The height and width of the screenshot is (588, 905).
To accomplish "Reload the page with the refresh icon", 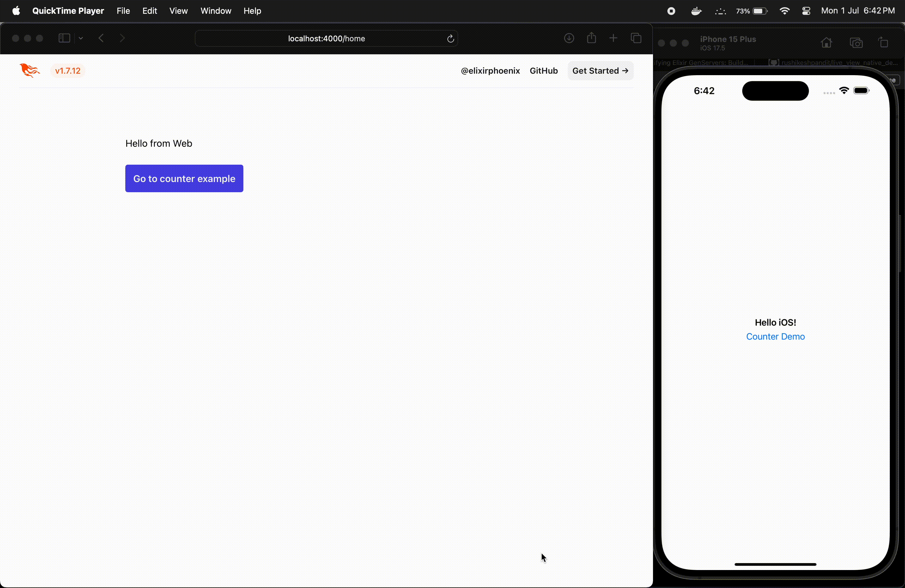I will [x=450, y=38].
